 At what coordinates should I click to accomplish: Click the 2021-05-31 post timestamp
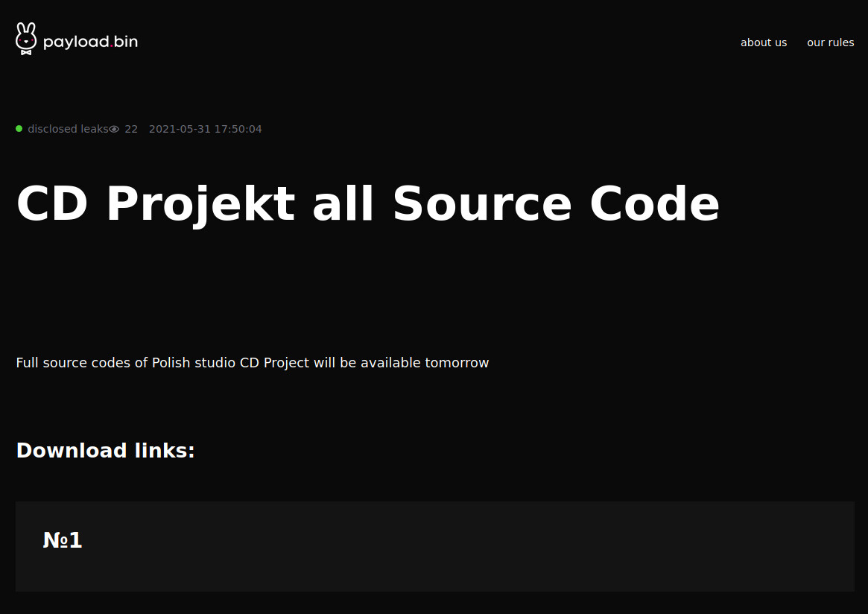click(x=206, y=129)
